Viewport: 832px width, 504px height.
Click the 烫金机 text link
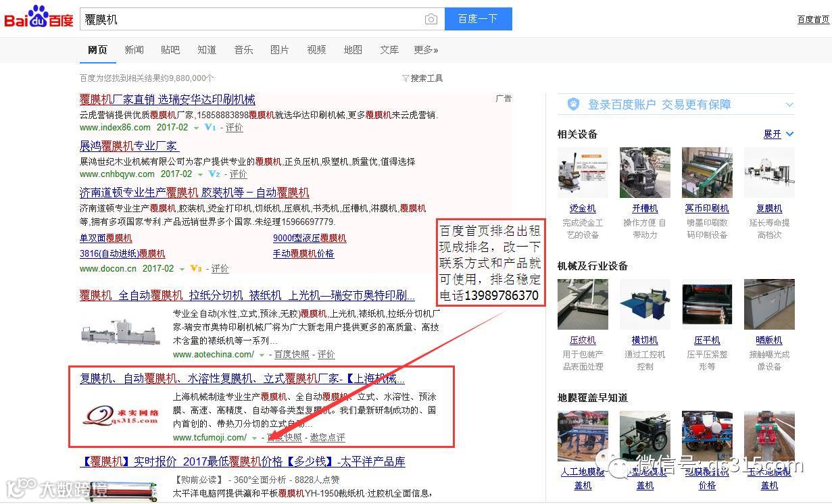coord(583,209)
